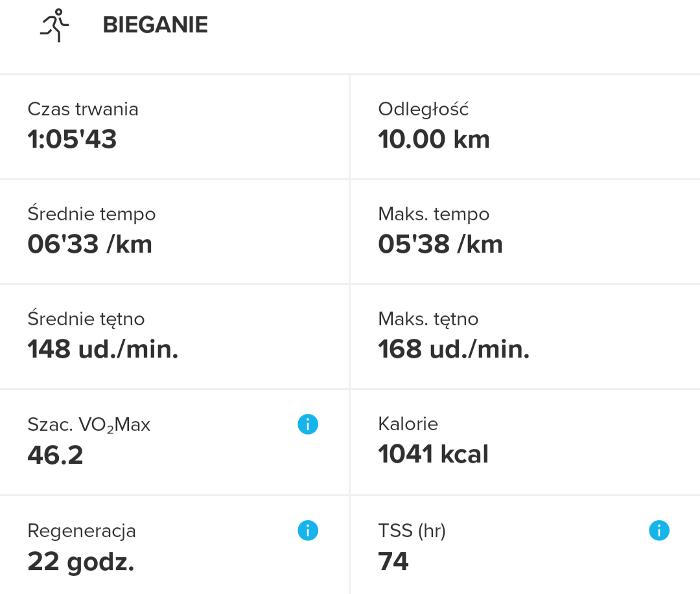Tap the Czas trwania 1:05'43 value
This screenshot has width=700, height=594.
72,139
